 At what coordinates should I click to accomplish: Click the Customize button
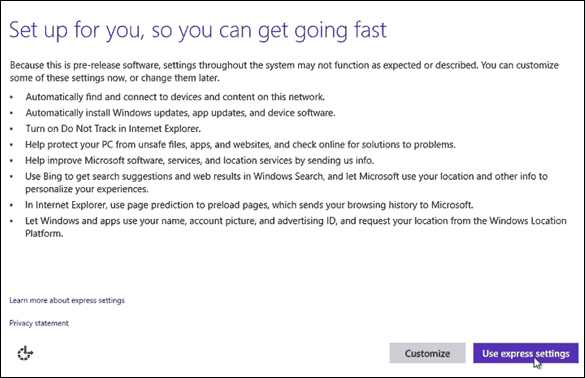428,353
